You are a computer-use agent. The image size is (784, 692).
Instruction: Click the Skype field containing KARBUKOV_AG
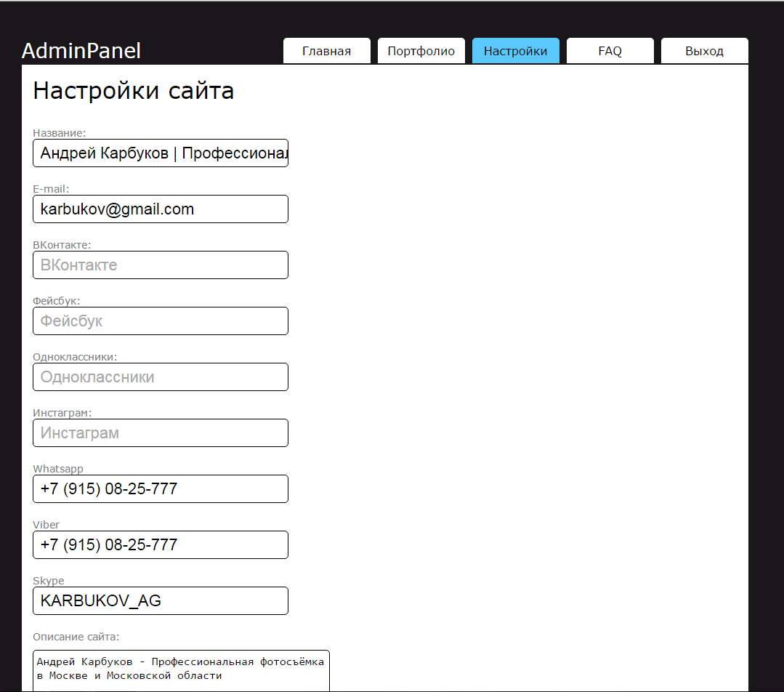coord(160,600)
